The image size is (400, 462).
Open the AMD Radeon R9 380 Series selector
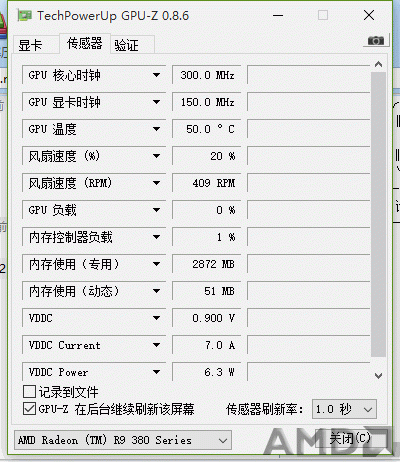pyautogui.click(x=123, y=440)
